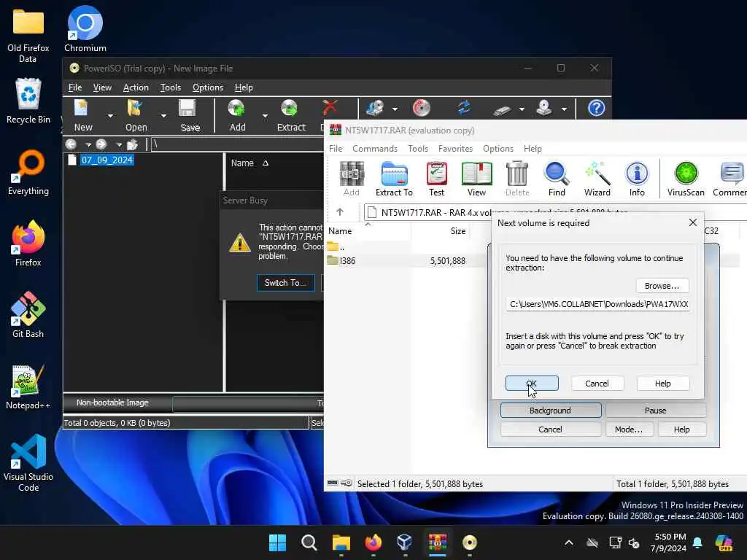Image resolution: width=747 pixels, height=560 pixels.
Task: Open the File menu in PowerISO
Action: (x=75, y=87)
